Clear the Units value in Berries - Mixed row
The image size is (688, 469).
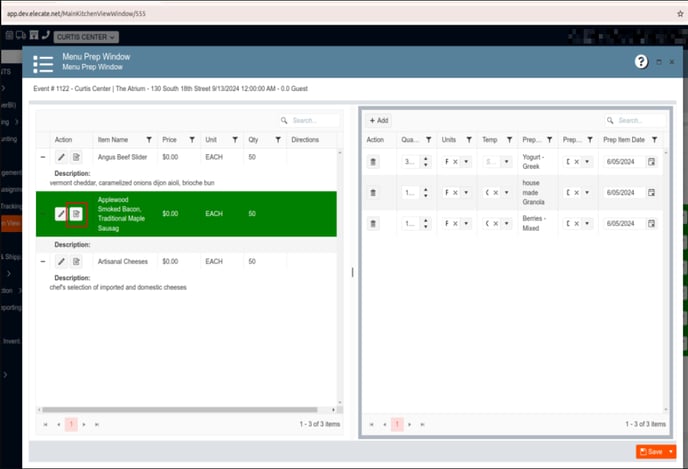pyautogui.click(x=454, y=223)
